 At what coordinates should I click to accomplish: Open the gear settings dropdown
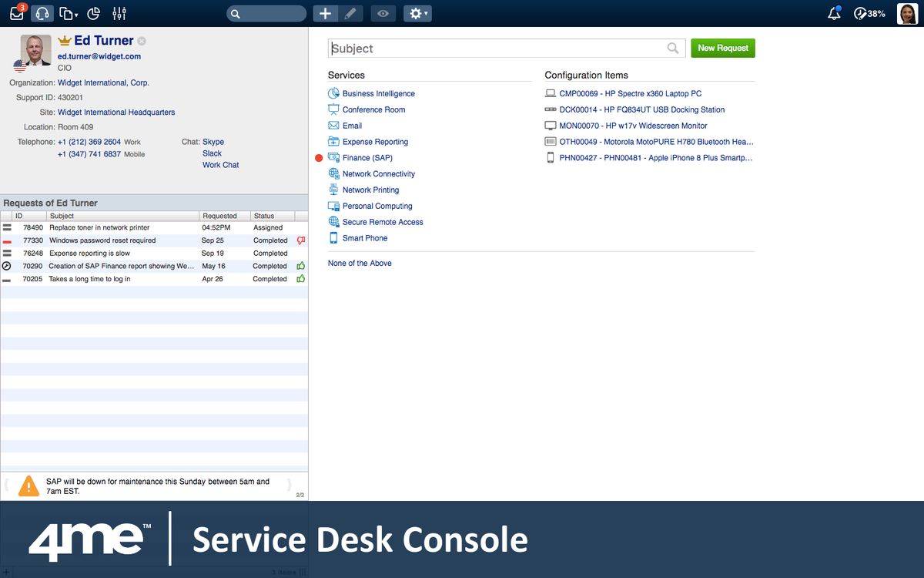(x=417, y=13)
